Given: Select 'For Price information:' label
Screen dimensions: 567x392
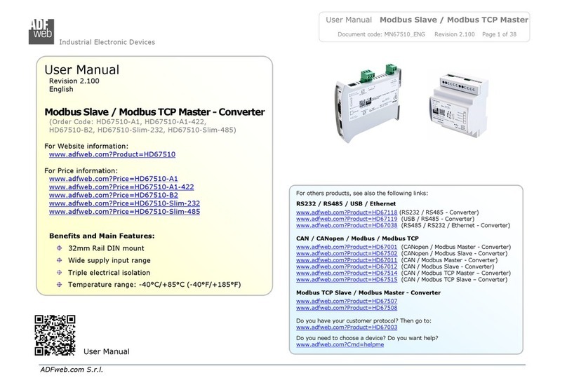Looking at the screenshot, I should pos(81,170).
